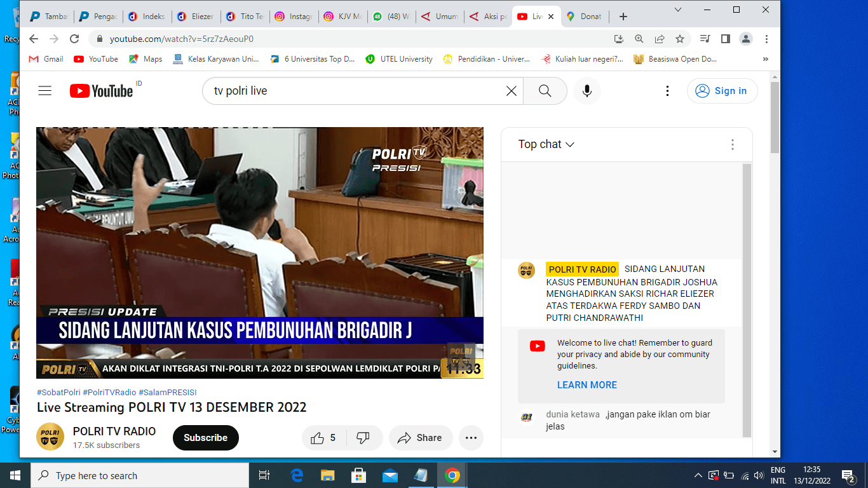This screenshot has height=488, width=868.
Task: Switch to the Eliezer tab
Action: pos(196,17)
